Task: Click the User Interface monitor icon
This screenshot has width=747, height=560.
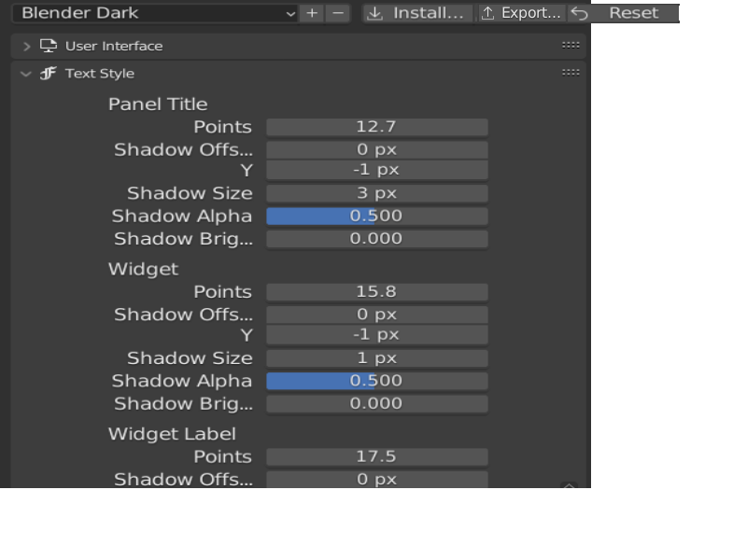Action: coord(49,46)
